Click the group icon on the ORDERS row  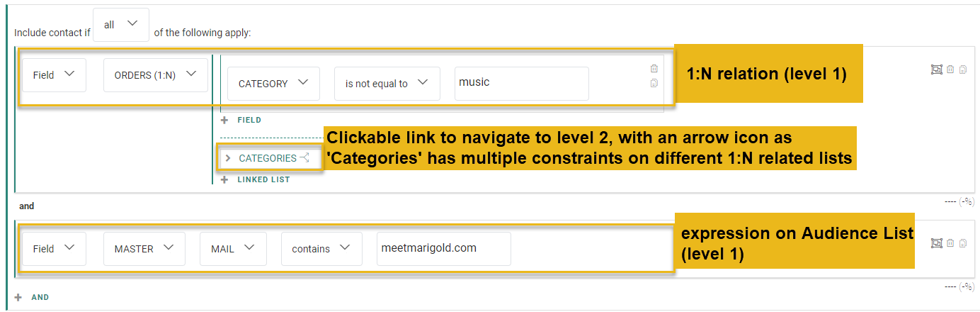pos(937,69)
